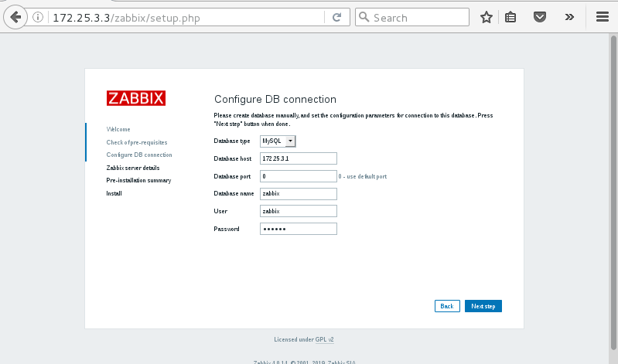This screenshot has width=618, height=364.
Task: Show bookmarks list icon
Action: (510, 17)
